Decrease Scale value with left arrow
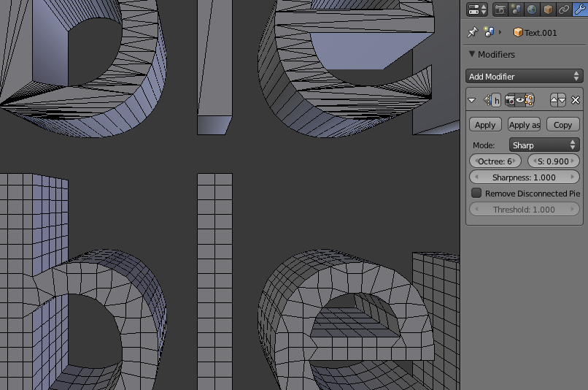 point(534,161)
